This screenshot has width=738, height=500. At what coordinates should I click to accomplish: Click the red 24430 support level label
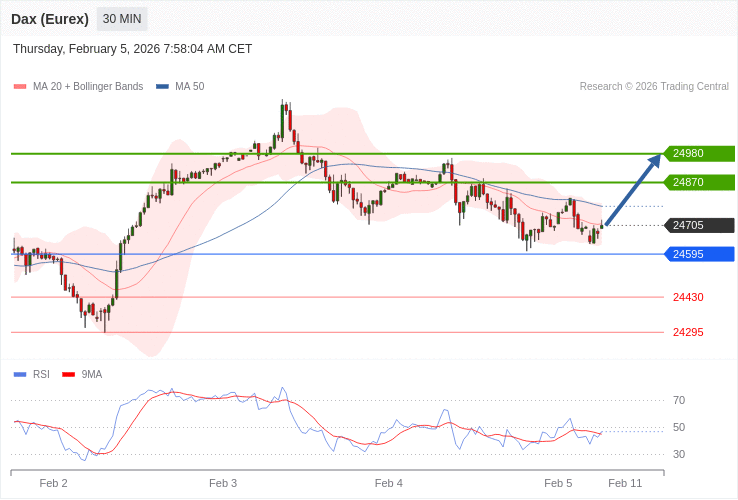[688, 297]
